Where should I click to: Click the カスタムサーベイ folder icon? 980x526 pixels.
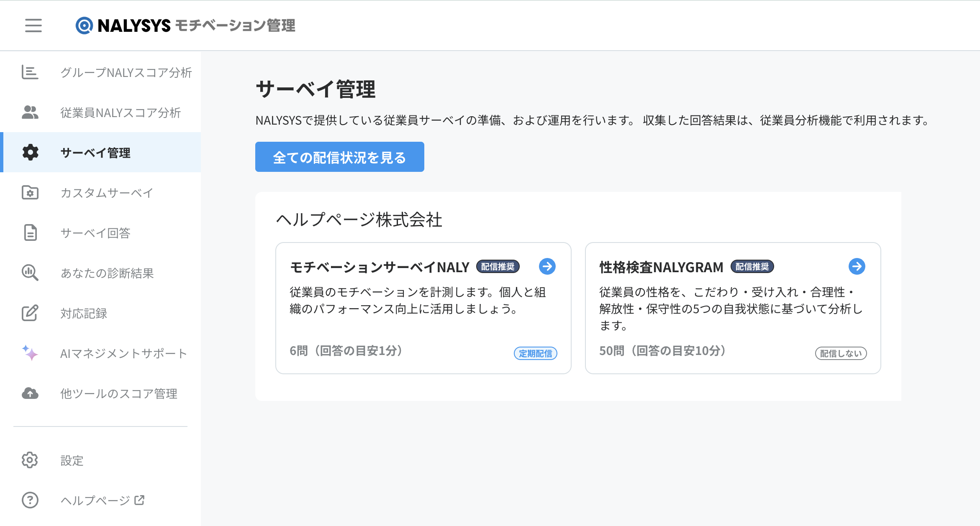pyautogui.click(x=30, y=193)
